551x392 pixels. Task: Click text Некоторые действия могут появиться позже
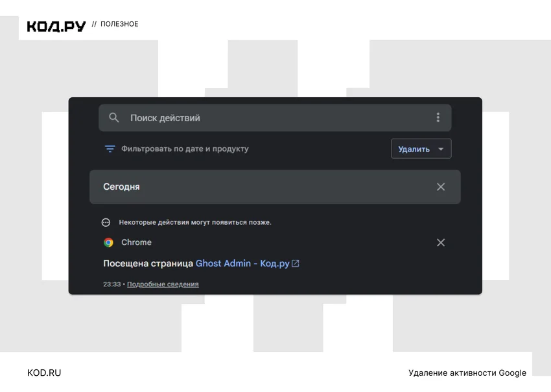(x=195, y=222)
